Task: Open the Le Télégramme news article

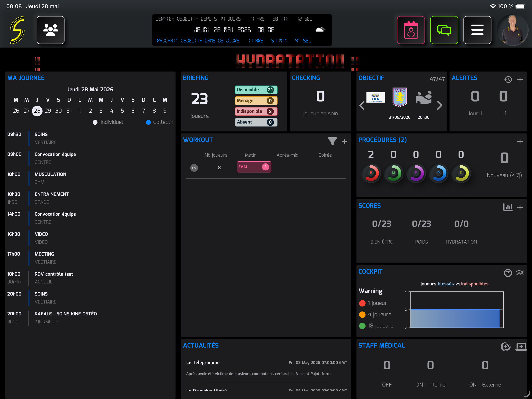Action: pyautogui.click(x=266, y=368)
